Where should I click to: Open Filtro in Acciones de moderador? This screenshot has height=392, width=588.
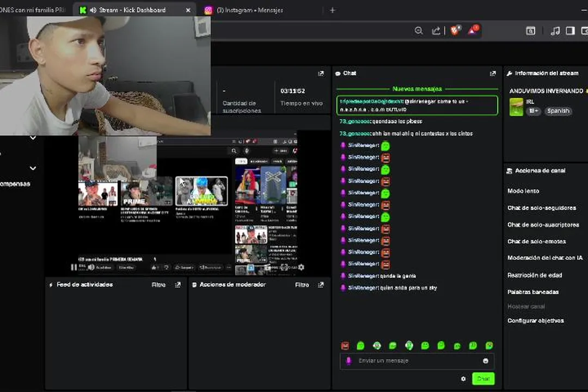coord(302,285)
